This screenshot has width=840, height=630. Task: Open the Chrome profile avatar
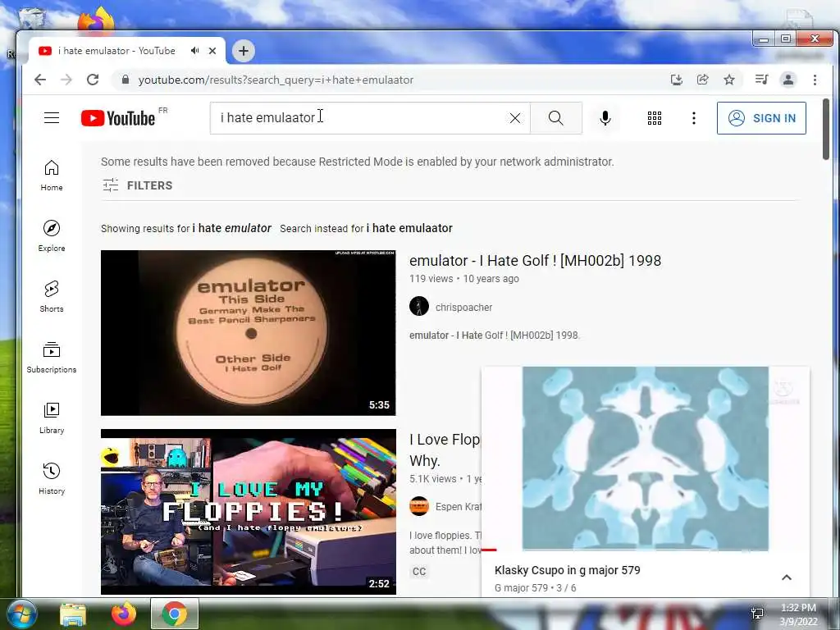click(x=788, y=80)
